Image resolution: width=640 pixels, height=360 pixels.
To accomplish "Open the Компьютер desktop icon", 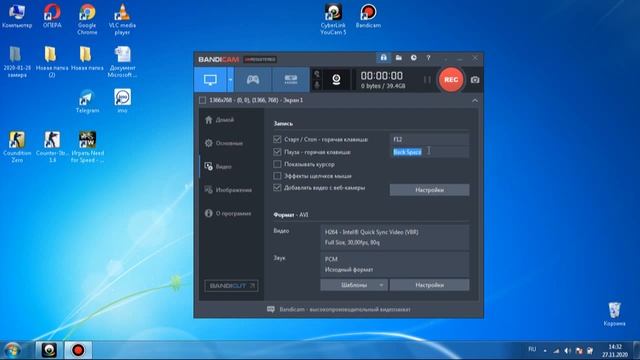I will 17,16.
